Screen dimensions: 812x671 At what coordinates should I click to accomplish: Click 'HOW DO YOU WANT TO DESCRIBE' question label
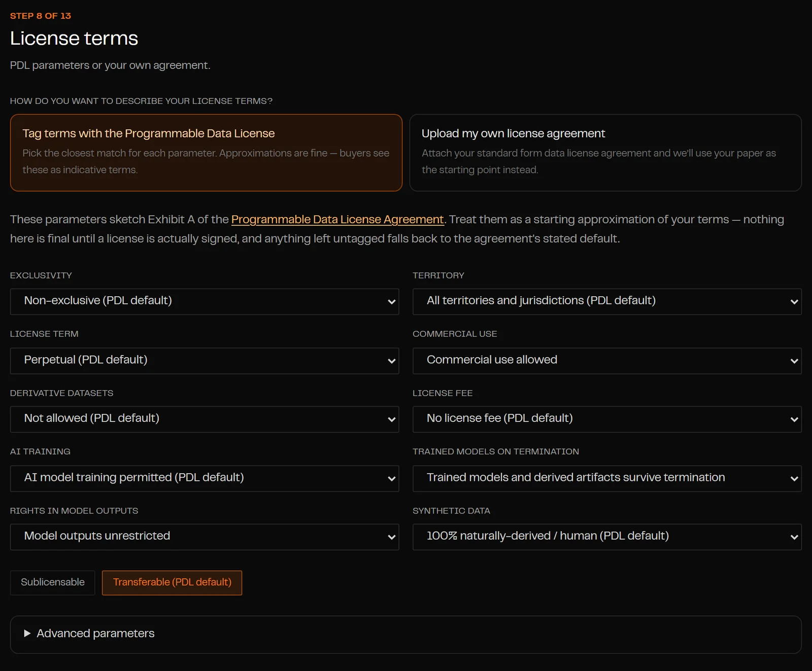pyautogui.click(x=141, y=101)
